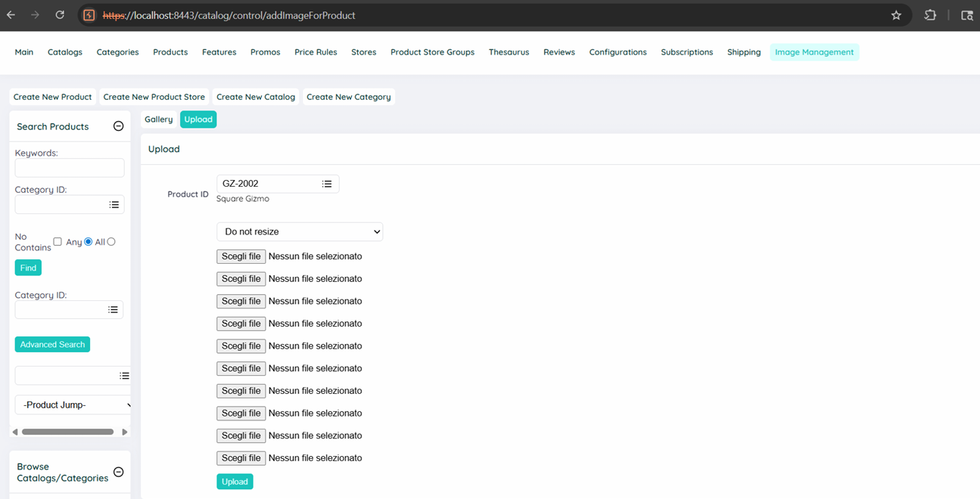Click the sidebar scrollbar left arrow
The image size is (980, 499).
[15, 432]
